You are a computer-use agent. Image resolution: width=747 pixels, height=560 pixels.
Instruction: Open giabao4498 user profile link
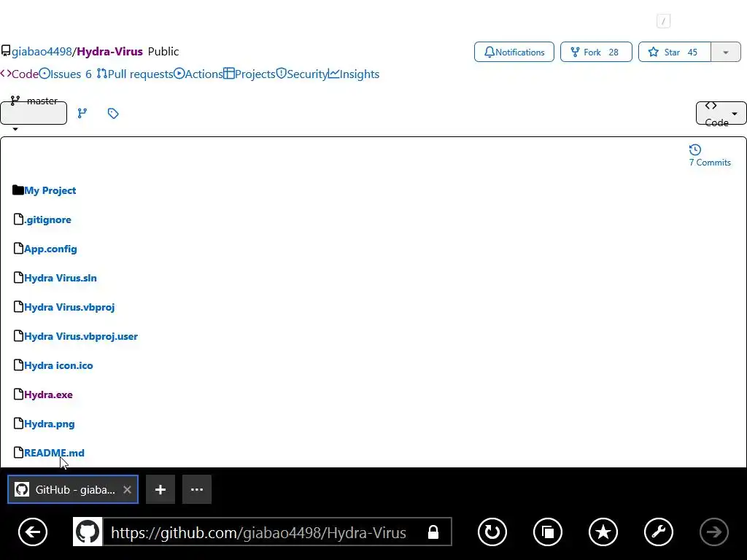(42, 52)
